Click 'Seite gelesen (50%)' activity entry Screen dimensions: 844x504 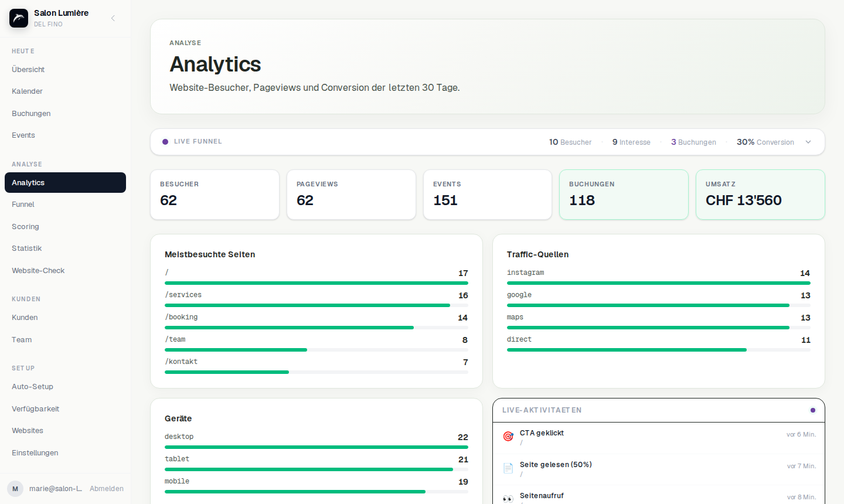659,469
